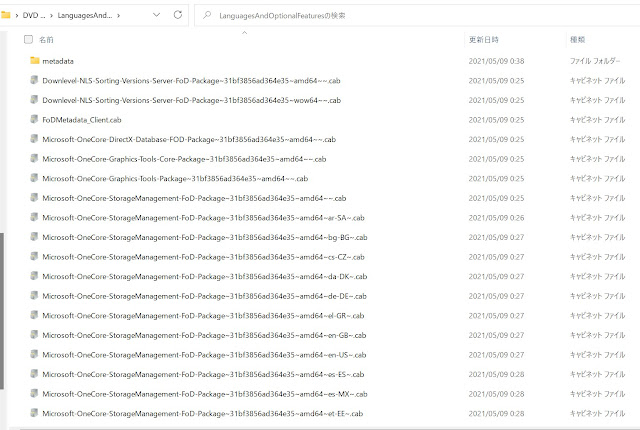Click date 2021/05/09 0:28 of et-EE row

496,414
